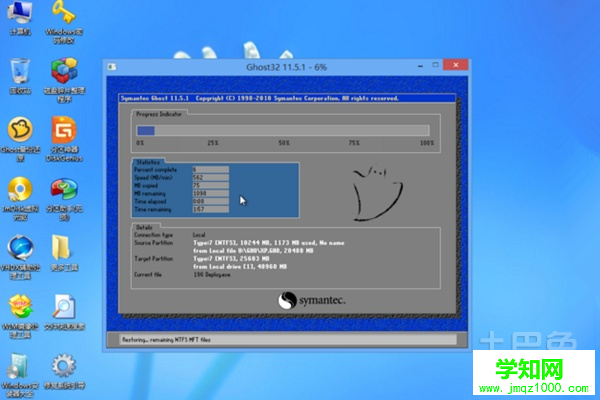
Task: Click the ghost mascot drawing
Action: pyautogui.click(x=377, y=193)
